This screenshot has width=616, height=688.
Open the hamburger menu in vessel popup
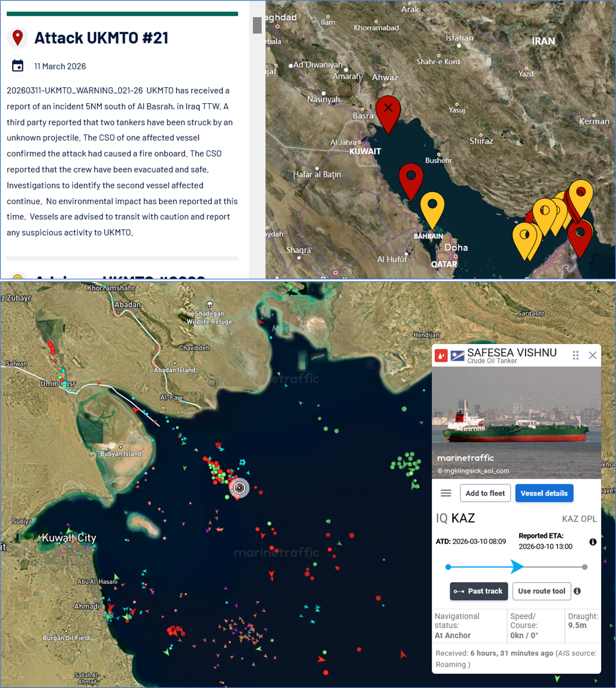tap(446, 493)
